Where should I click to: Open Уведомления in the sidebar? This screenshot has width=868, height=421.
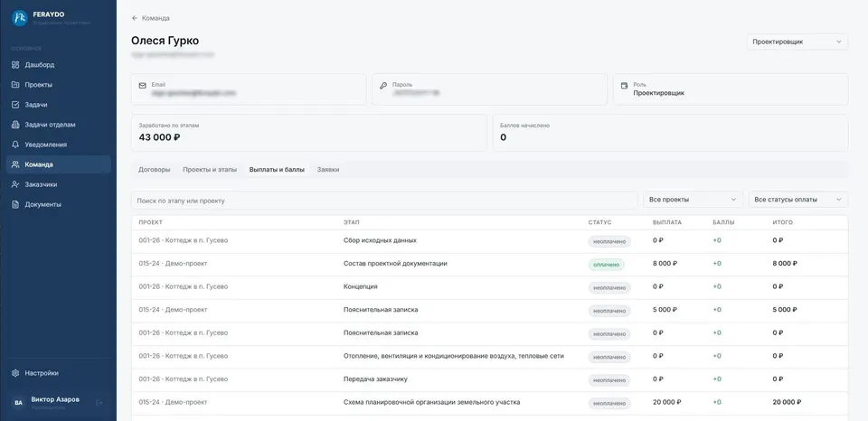[58, 145]
